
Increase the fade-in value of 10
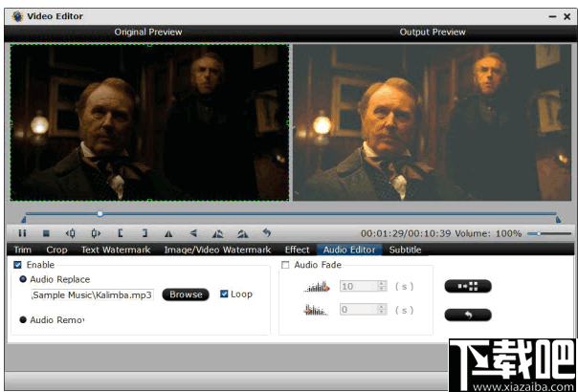[x=382, y=284]
